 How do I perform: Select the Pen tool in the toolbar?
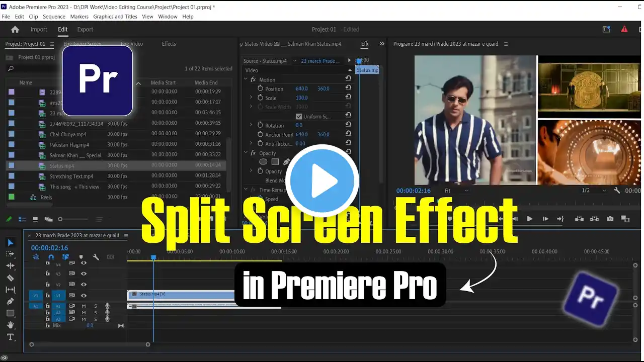coord(11,301)
